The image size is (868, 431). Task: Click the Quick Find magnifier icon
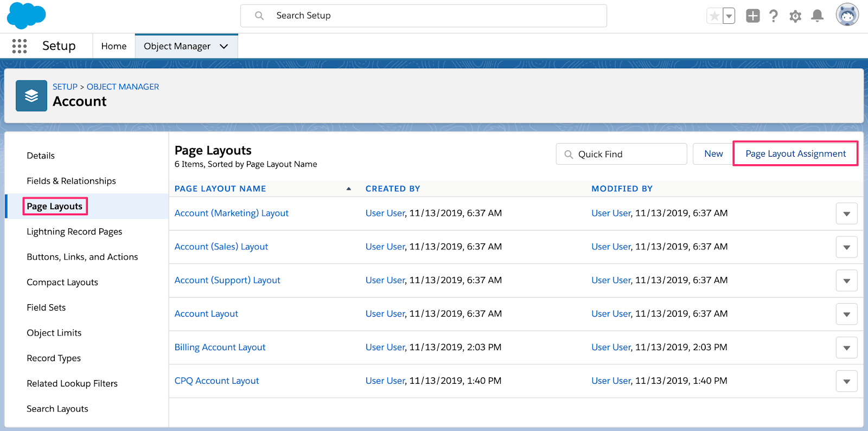pyautogui.click(x=569, y=155)
